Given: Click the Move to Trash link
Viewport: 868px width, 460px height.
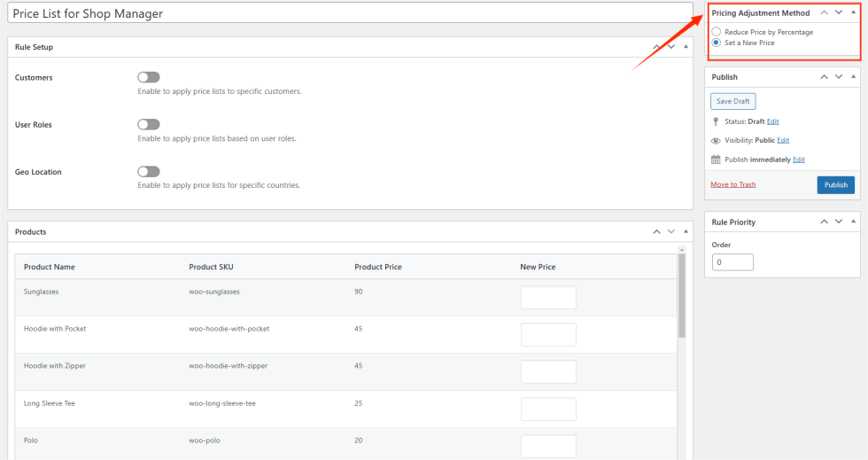Looking at the screenshot, I should (732, 184).
